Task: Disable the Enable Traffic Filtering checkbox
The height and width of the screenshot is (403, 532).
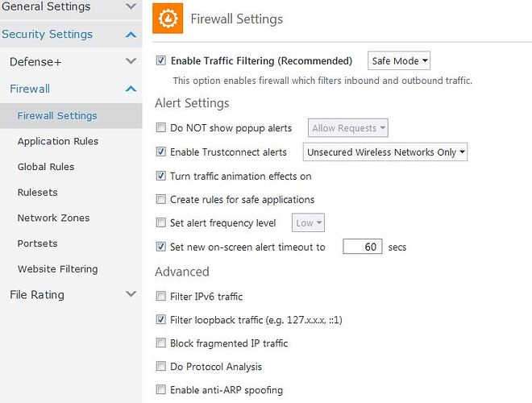Action: coord(161,60)
